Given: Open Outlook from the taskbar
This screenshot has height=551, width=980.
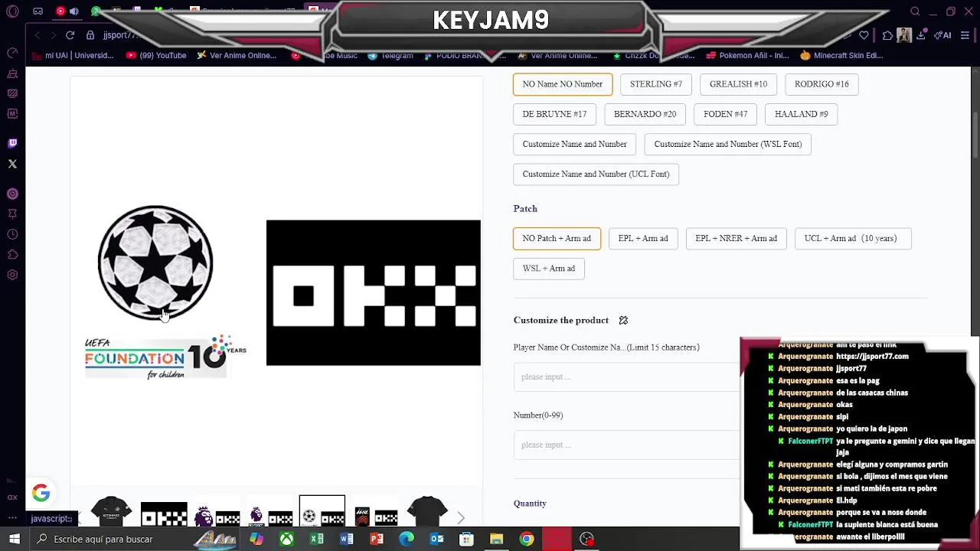Looking at the screenshot, I should [436, 539].
